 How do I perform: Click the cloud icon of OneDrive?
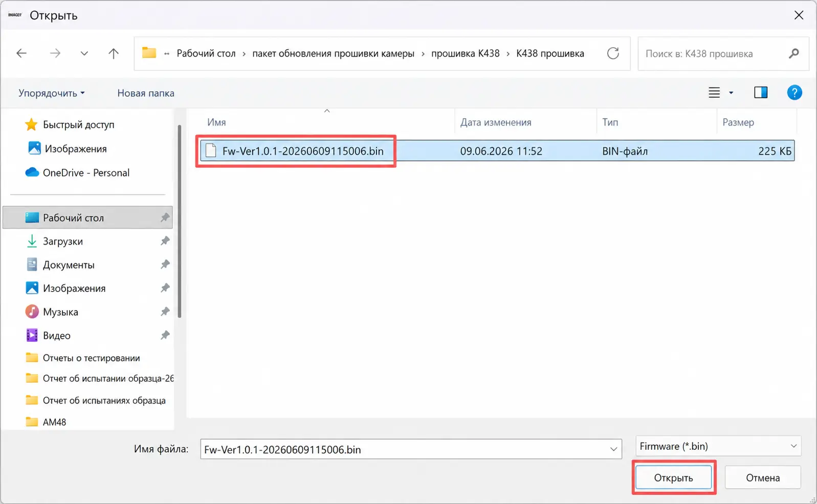point(32,172)
